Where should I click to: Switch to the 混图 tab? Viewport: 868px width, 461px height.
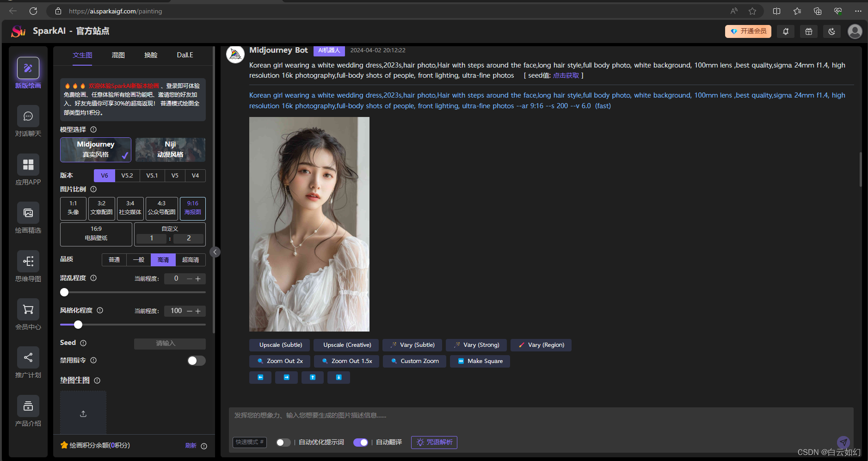[118, 55]
